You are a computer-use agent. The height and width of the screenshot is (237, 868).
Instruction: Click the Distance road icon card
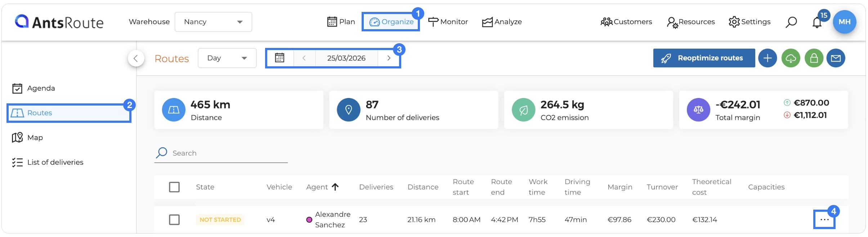174,110
